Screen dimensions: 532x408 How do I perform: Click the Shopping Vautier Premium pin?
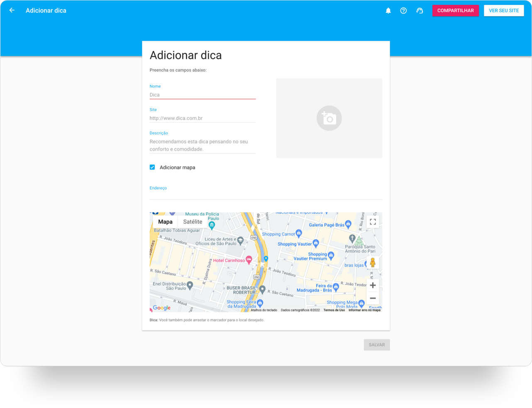331,255
